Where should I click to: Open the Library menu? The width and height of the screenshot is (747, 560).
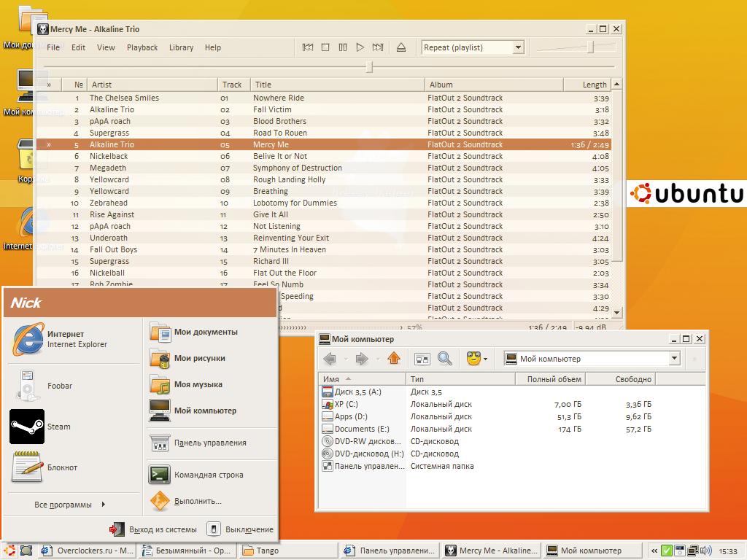click(x=181, y=47)
